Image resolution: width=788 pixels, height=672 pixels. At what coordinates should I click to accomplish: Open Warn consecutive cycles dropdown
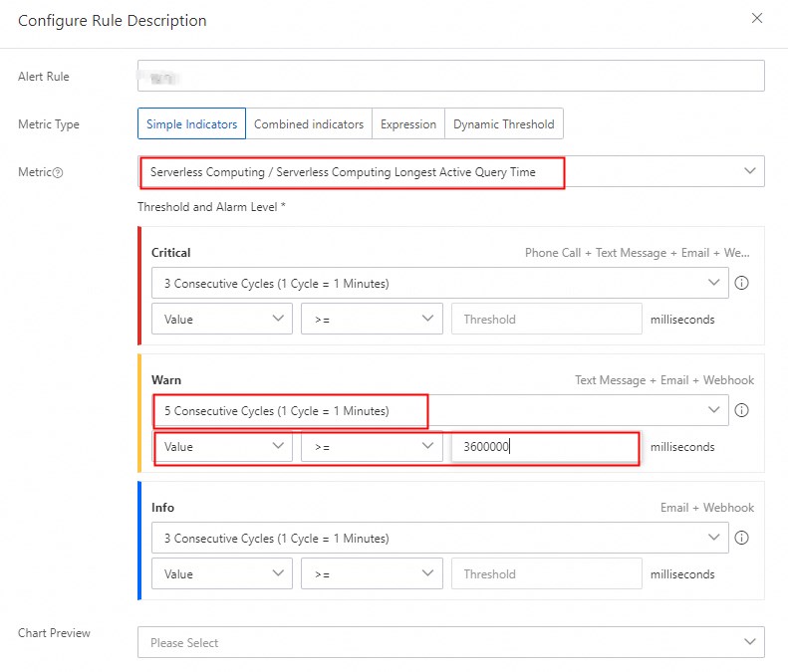[x=439, y=410]
